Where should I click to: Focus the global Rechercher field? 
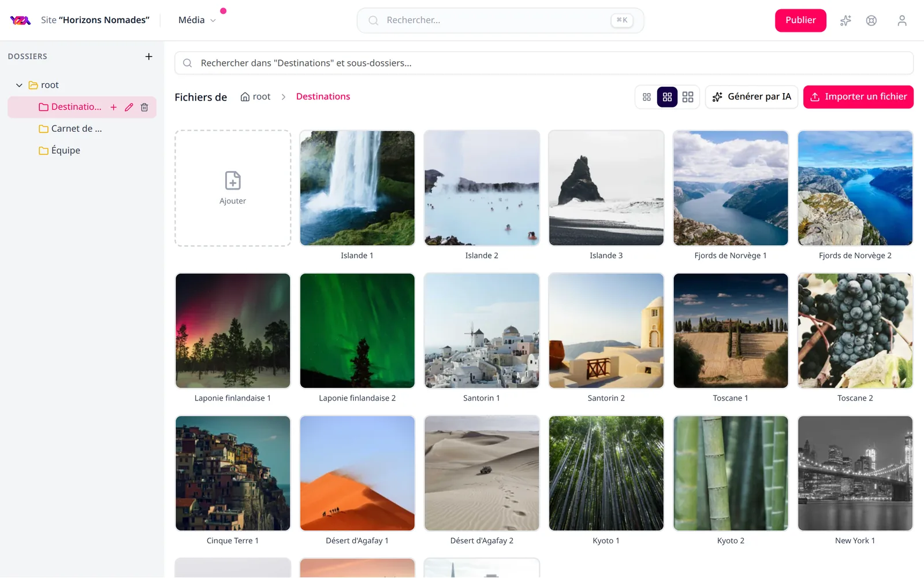tap(500, 20)
